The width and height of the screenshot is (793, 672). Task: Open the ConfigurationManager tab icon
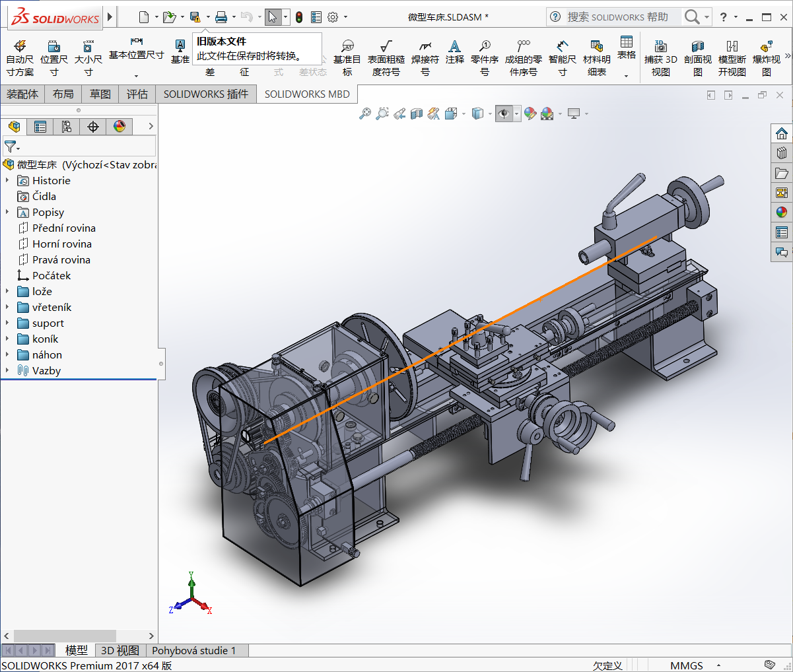pos(67,127)
